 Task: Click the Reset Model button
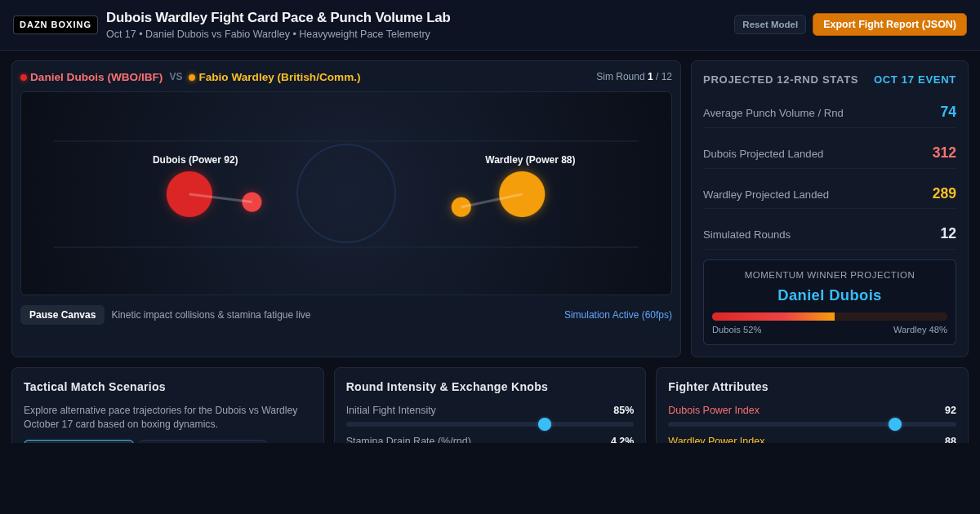click(769, 24)
